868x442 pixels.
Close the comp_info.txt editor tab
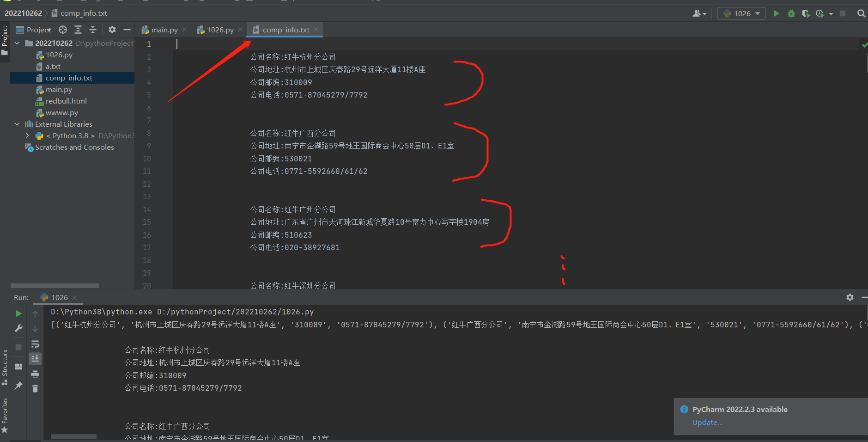click(x=316, y=30)
